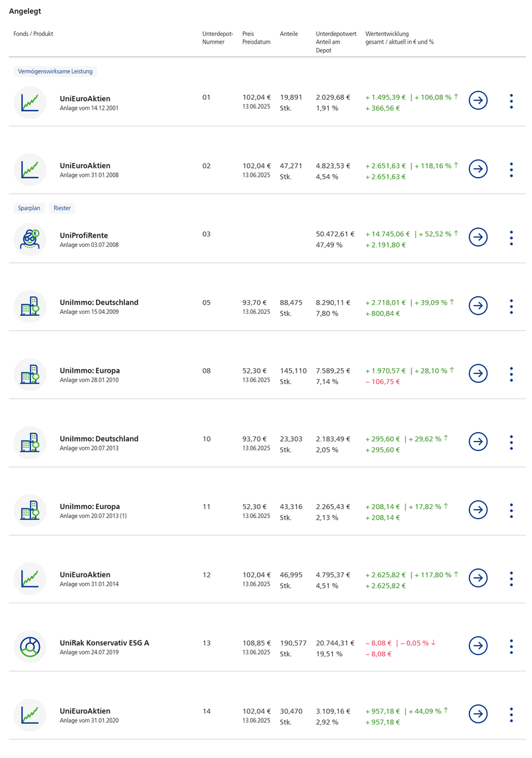Screen dimensions: 532x758
Task: Select the Vermögenswirksame Leistung tag
Action: pyautogui.click(x=56, y=71)
